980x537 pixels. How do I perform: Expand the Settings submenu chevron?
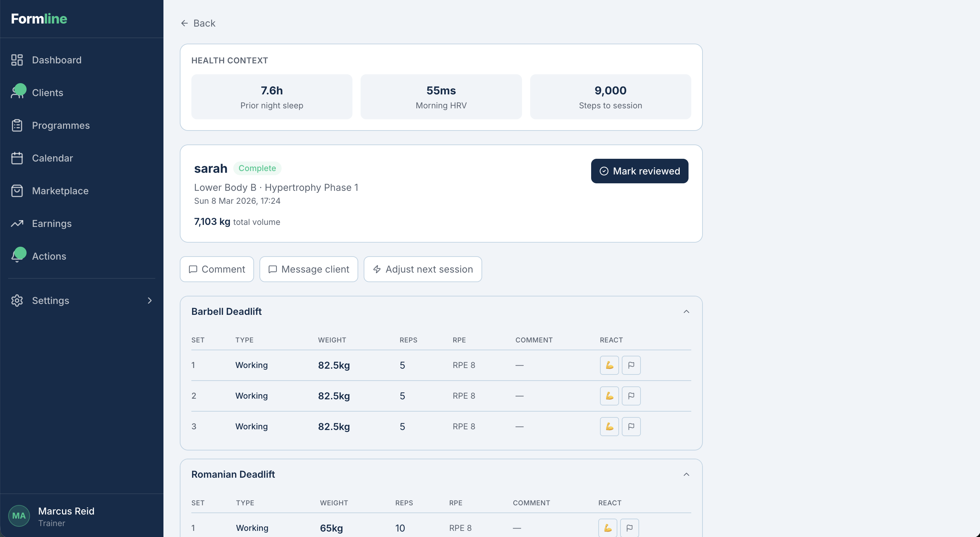(x=149, y=300)
